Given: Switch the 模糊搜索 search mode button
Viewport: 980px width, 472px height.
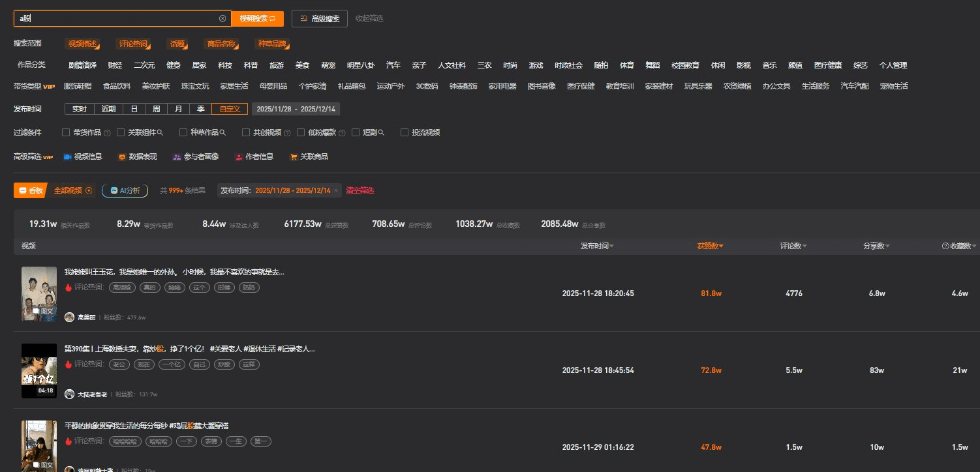Looking at the screenshot, I should tap(258, 18).
